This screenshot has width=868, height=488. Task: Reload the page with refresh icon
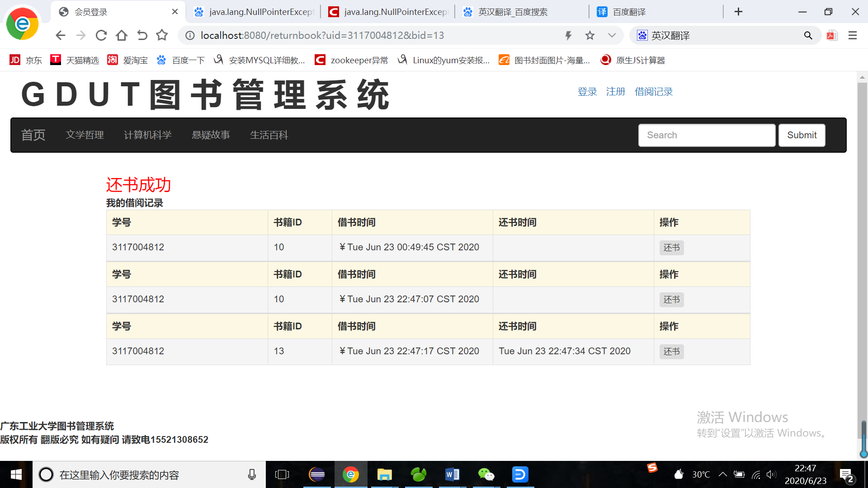(x=101, y=35)
